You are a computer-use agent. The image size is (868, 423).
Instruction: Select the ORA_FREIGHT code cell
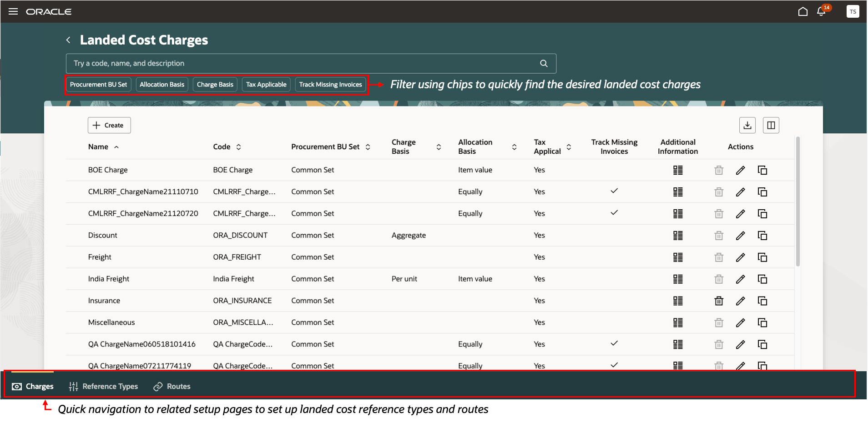[x=237, y=257]
